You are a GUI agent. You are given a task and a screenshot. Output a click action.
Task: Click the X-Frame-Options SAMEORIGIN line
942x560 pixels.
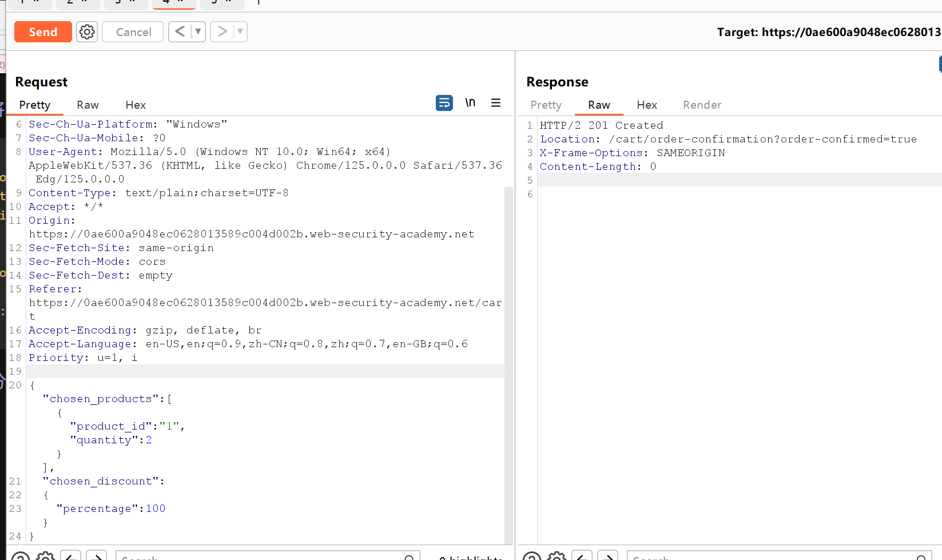(x=632, y=153)
